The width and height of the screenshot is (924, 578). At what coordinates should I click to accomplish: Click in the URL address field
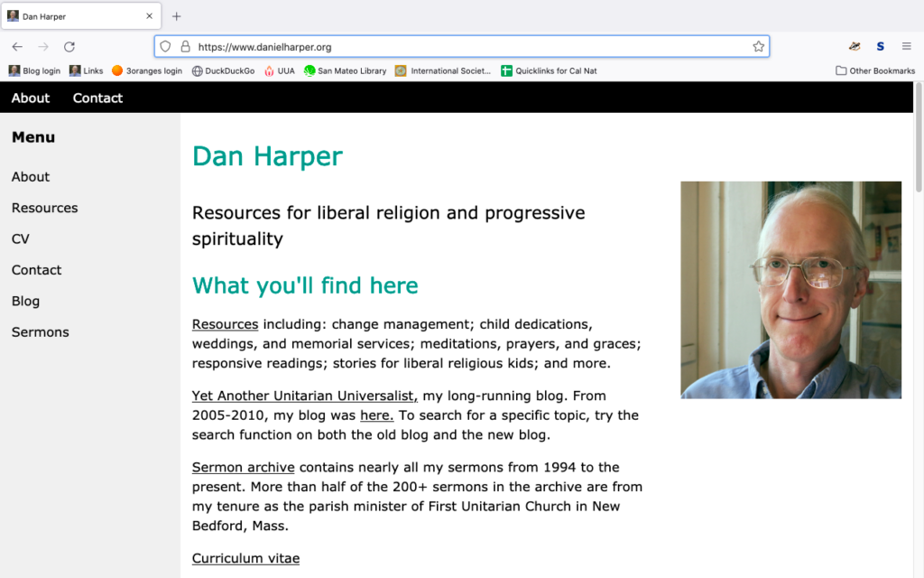point(469,47)
